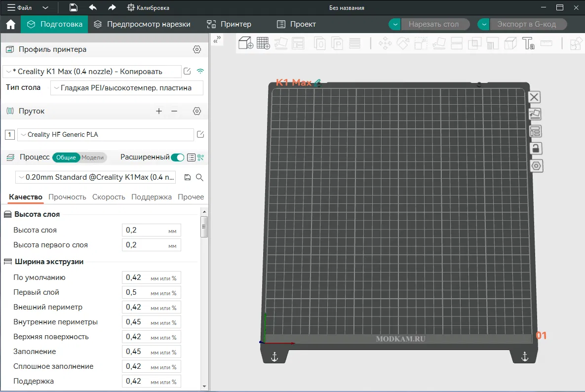Click the Wi-Fi printer connection icon

coord(200,71)
